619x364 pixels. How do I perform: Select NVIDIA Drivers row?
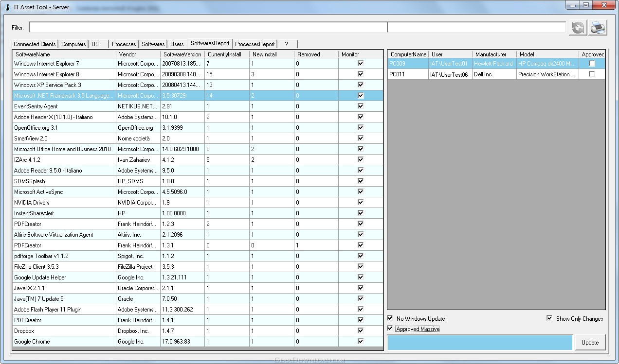(198, 203)
